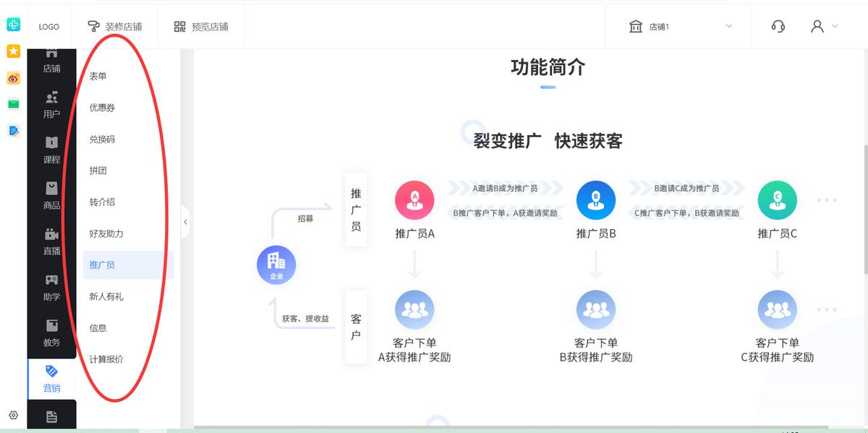Open the 店铺 (Shop) sidebar section
The width and height of the screenshot is (868, 433).
click(51, 61)
